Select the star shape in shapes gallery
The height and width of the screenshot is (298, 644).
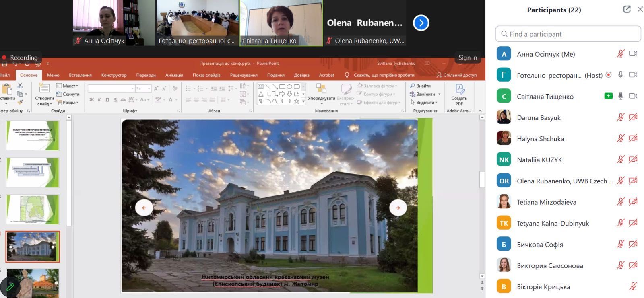click(x=297, y=101)
